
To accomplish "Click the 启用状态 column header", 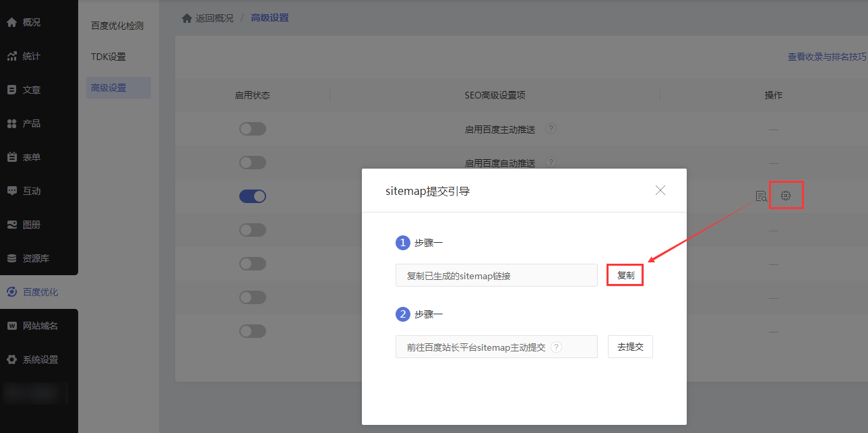I will (x=252, y=95).
